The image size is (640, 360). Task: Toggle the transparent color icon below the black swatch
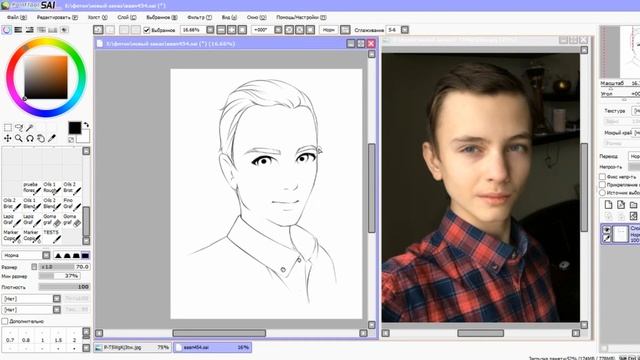(x=71, y=140)
